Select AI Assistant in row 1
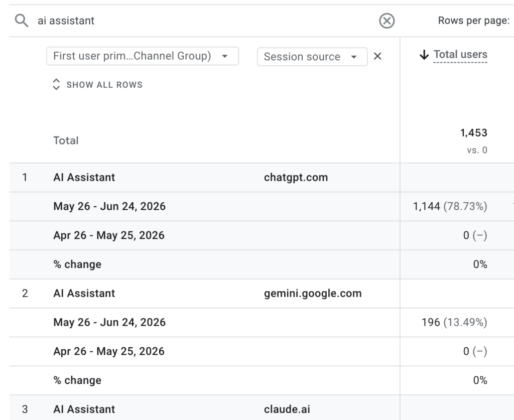Screen dimensions: 514x420 pos(84,177)
